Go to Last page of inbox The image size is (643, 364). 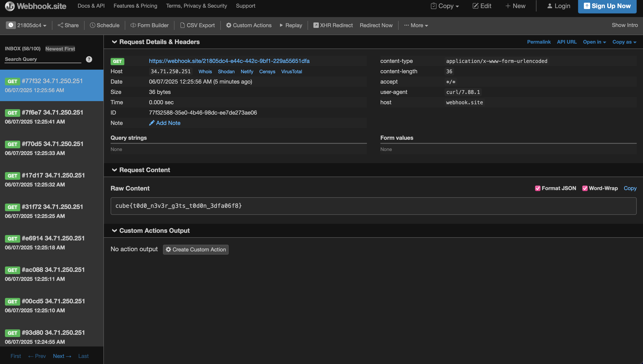[83, 356]
